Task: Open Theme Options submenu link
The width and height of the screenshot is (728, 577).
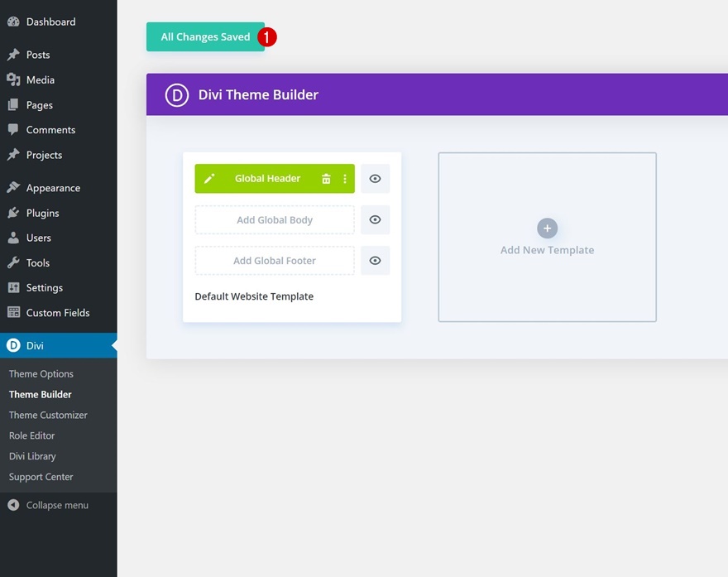Action: pos(41,373)
